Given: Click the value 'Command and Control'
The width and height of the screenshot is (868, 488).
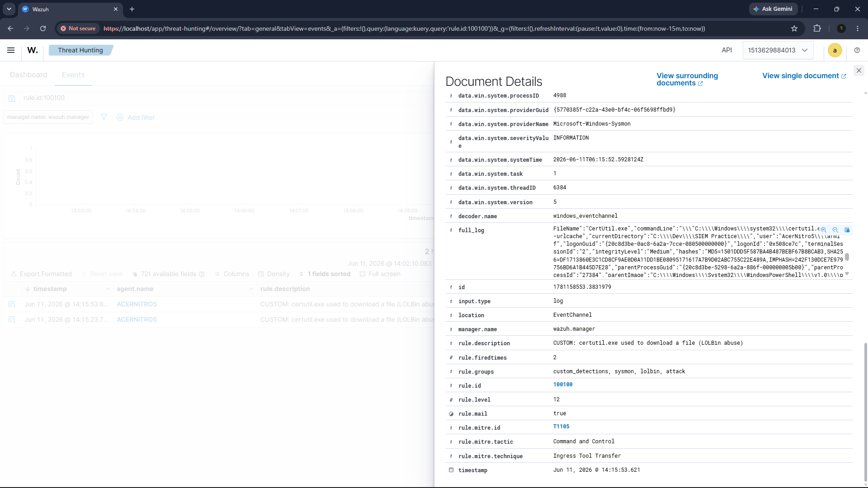Looking at the screenshot, I should pyautogui.click(x=584, y=441).
